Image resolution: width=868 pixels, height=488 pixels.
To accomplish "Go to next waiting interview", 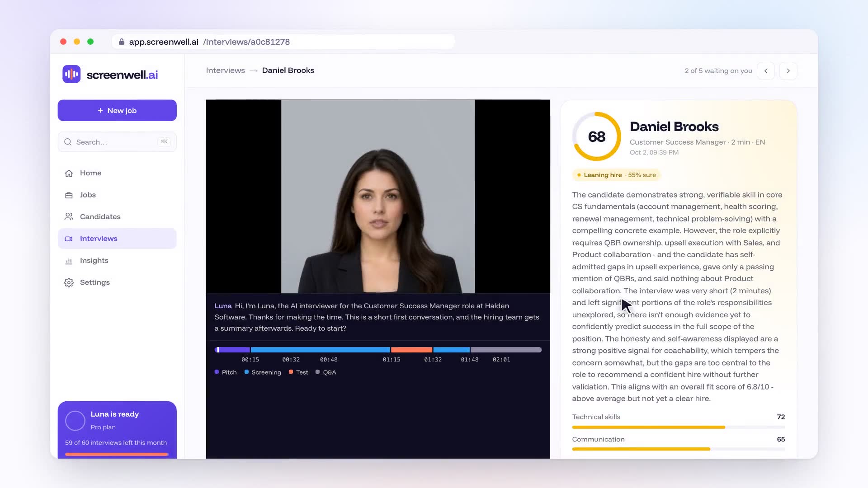I will (x=788, y=71).
